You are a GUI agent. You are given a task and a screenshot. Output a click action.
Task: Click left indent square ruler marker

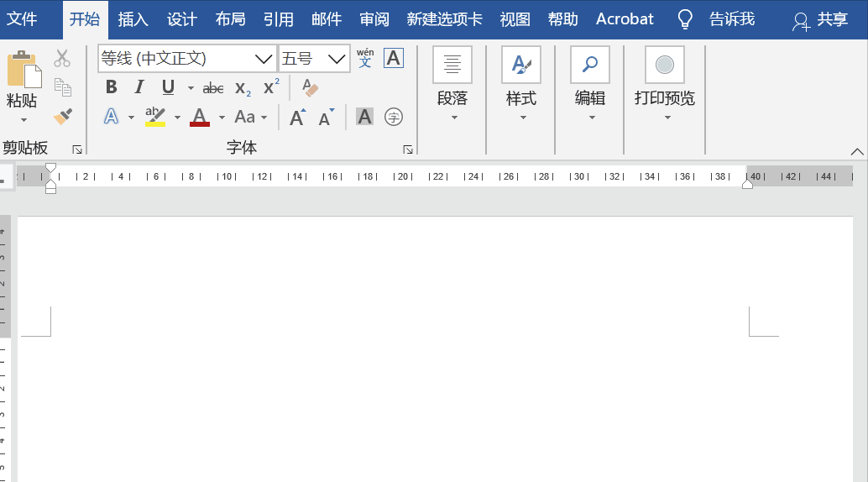[x=50, y=191]
